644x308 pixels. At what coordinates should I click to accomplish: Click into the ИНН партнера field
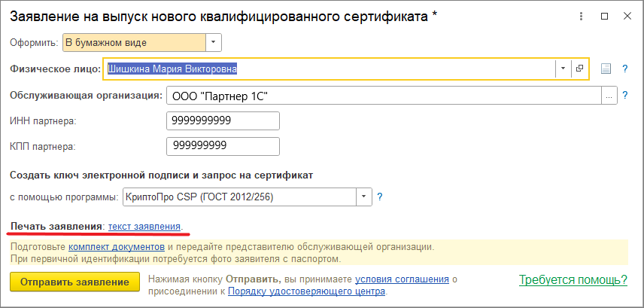click(x=223, y=120)
